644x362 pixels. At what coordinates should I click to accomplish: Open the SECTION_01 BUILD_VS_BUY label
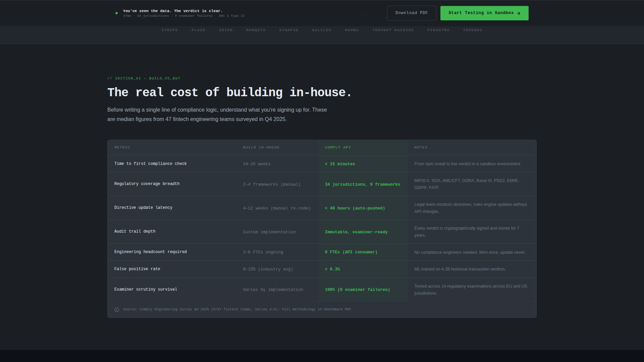(x=144, y=78)
